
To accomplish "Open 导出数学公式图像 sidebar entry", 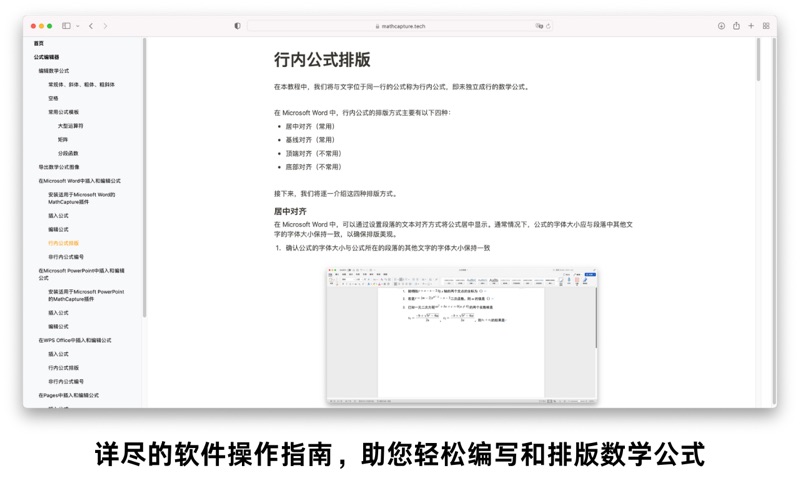I will [59, 167].
